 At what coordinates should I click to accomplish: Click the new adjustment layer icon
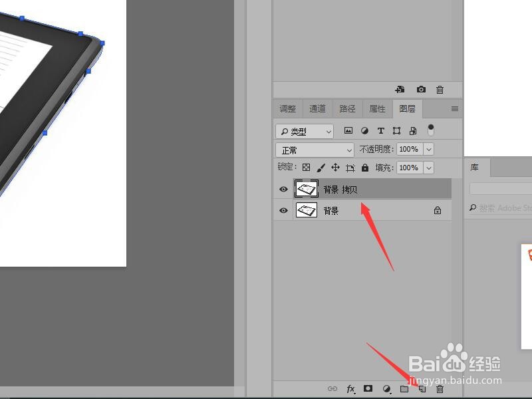[x=386, y=389]
